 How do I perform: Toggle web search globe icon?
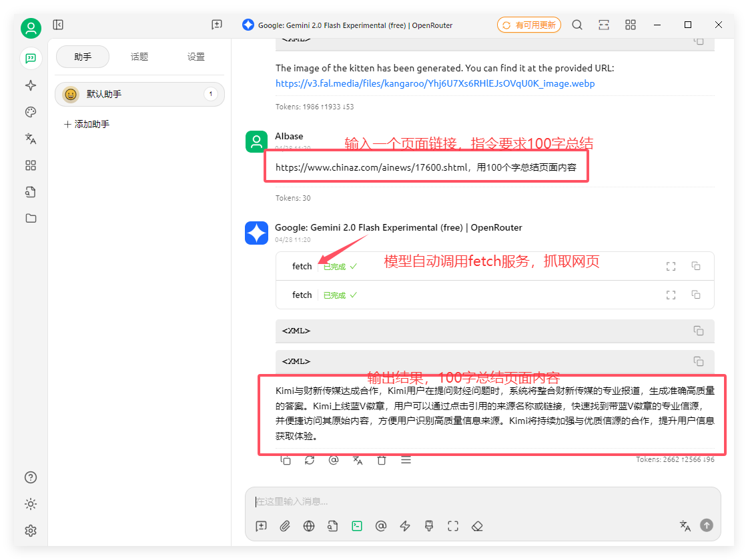309,526
